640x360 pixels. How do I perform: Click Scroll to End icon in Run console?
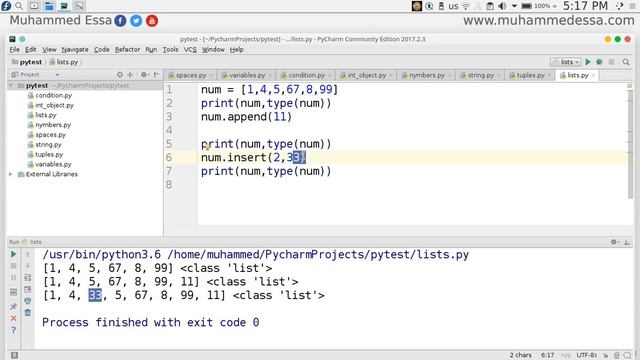point(28,289)
